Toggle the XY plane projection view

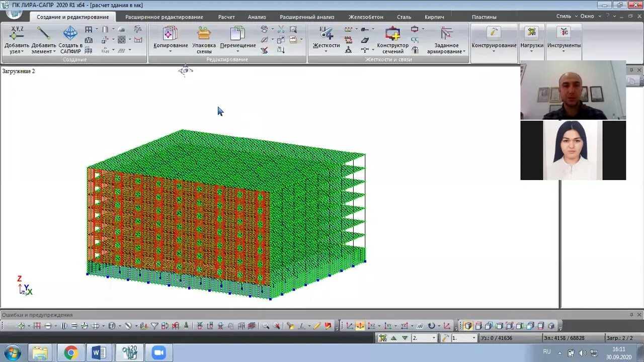(x=388, y=326)
